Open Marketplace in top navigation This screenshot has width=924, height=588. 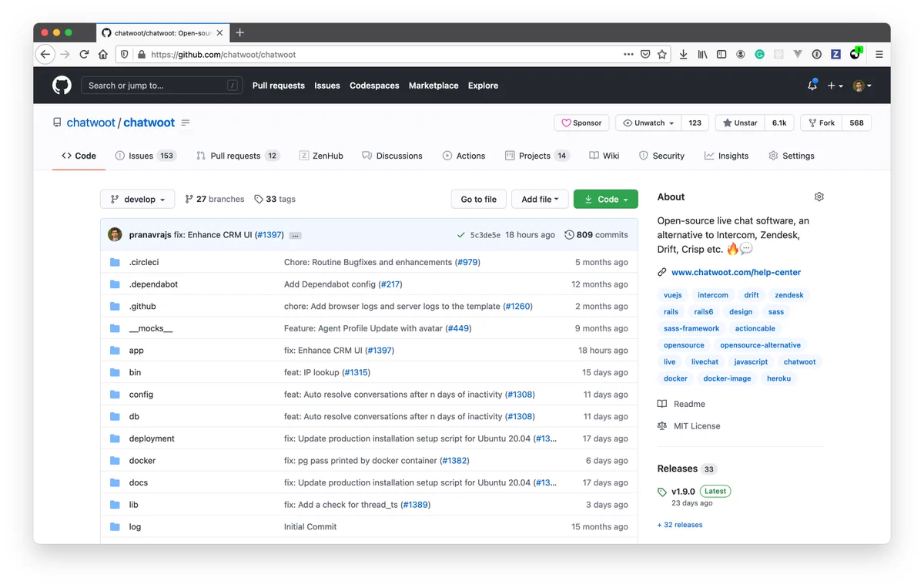click(x=434, y=86)
